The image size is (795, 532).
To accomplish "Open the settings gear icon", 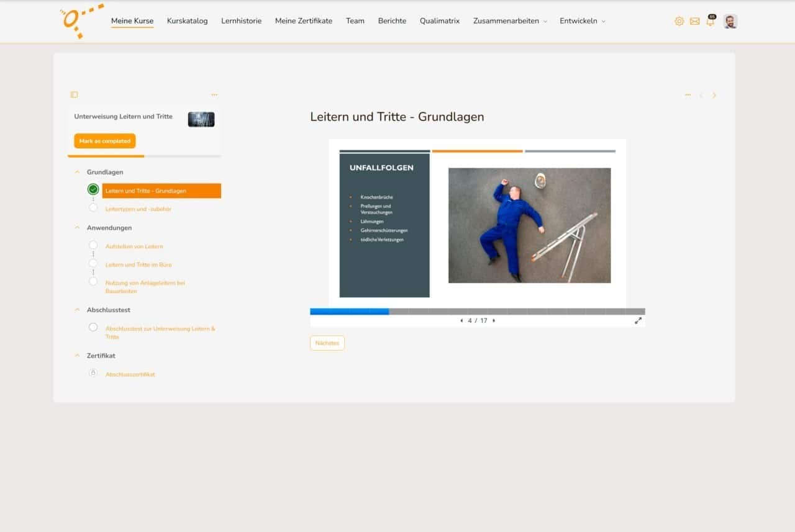I will click(x=679, y=21).
